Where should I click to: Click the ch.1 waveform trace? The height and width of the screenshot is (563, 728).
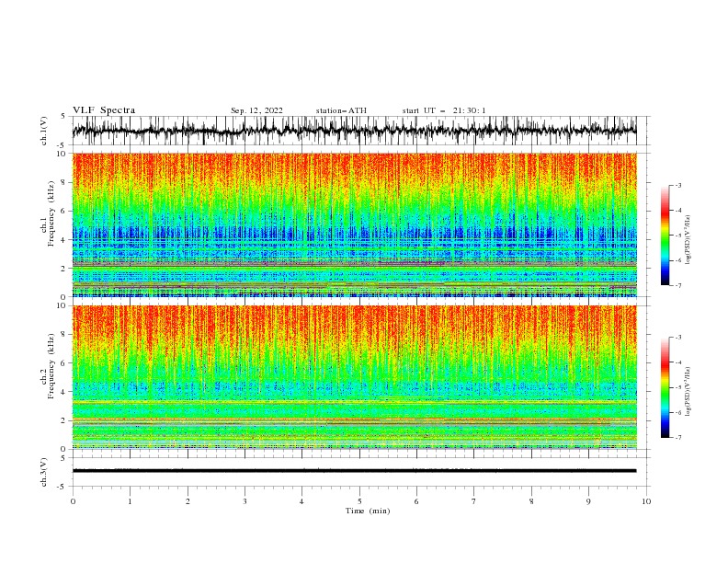[354, 131]
